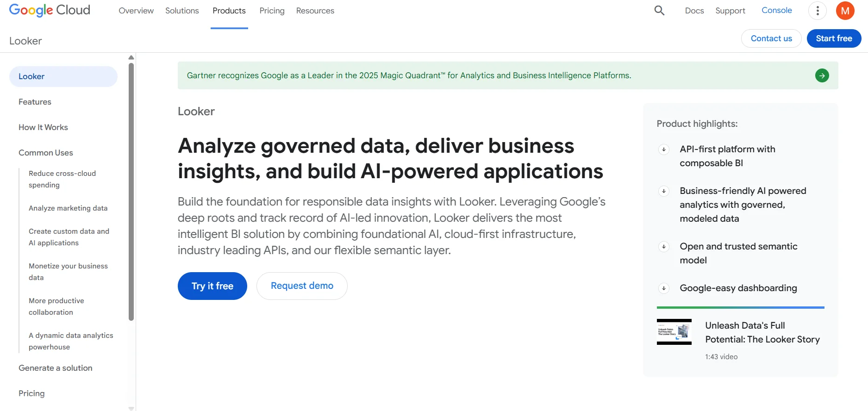Click the Contact us button

click(x=771, y=38)
